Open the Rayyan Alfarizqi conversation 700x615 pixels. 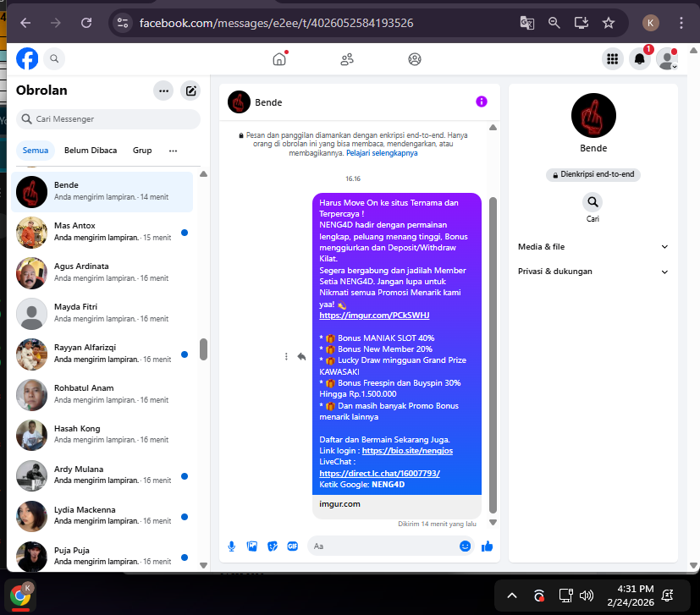pos(102,354)
